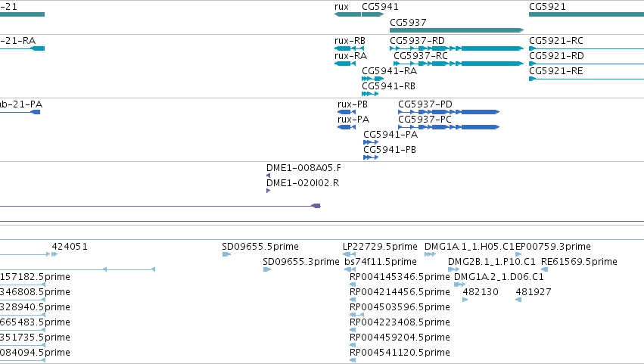Select the CG5921 gene label

coord(547,7)
